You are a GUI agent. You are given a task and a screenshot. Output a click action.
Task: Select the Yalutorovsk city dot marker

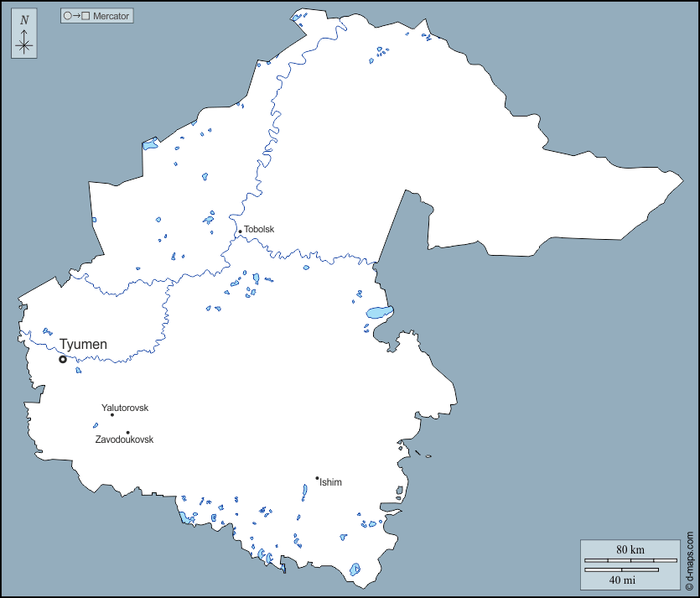112,414
